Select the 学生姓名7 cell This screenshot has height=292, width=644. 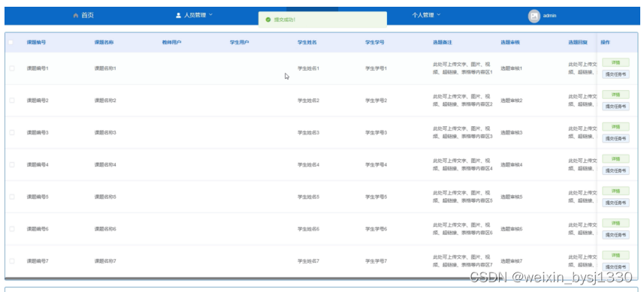pyautogui.click(x=308, y=260)
